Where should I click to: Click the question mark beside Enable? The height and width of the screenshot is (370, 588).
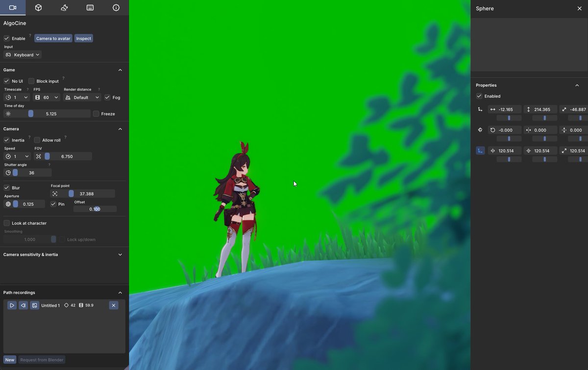coord(30,36)
